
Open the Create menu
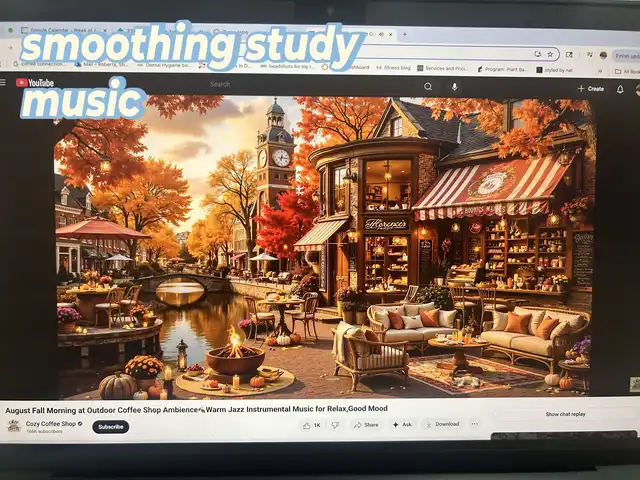[590, 88]
